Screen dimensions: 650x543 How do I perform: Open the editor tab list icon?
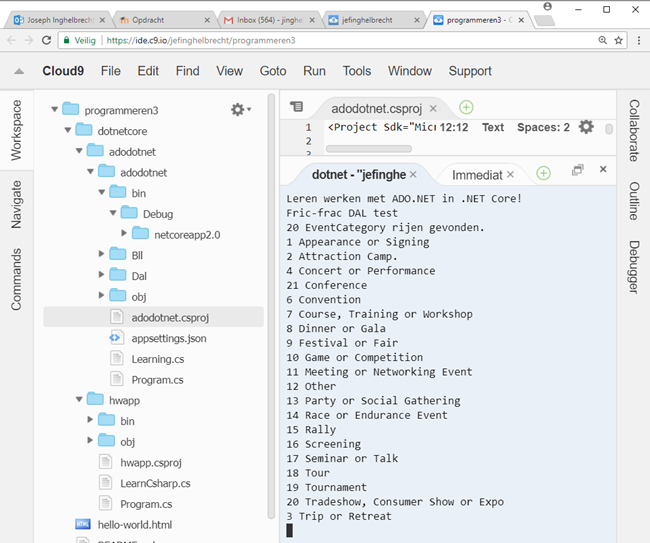coord(296,107)
